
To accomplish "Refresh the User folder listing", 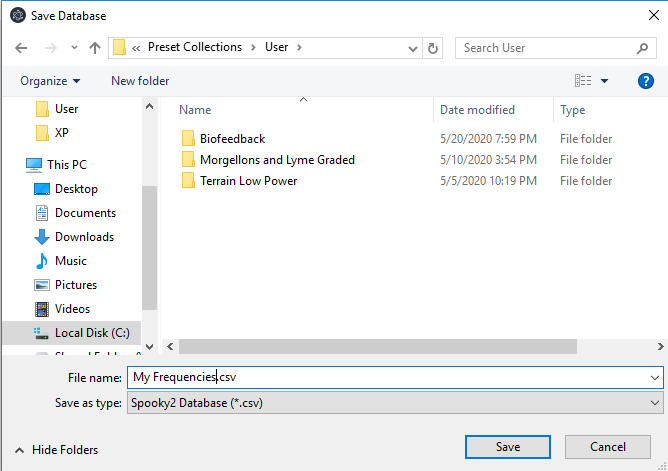I will [x=433, y=48].
